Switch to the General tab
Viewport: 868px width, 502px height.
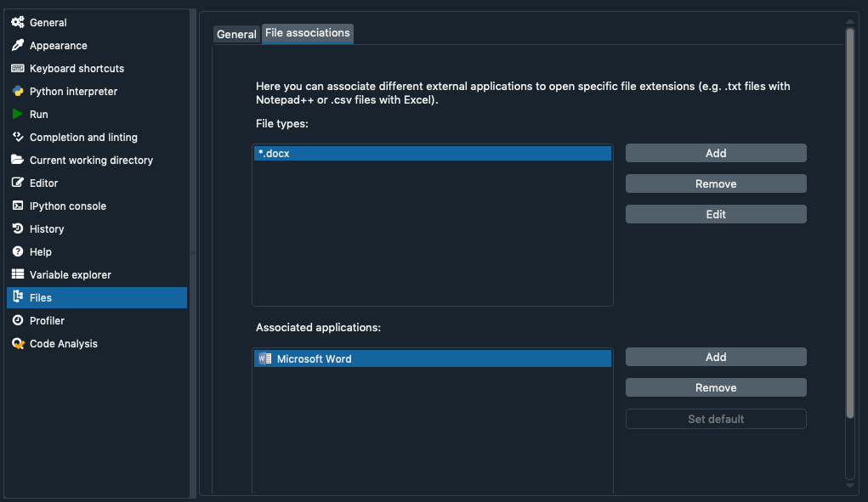coord(236,34)
